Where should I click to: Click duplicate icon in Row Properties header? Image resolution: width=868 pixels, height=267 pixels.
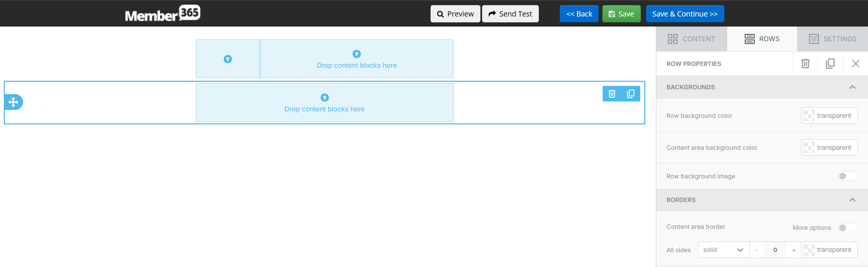(x=830, y=64)
